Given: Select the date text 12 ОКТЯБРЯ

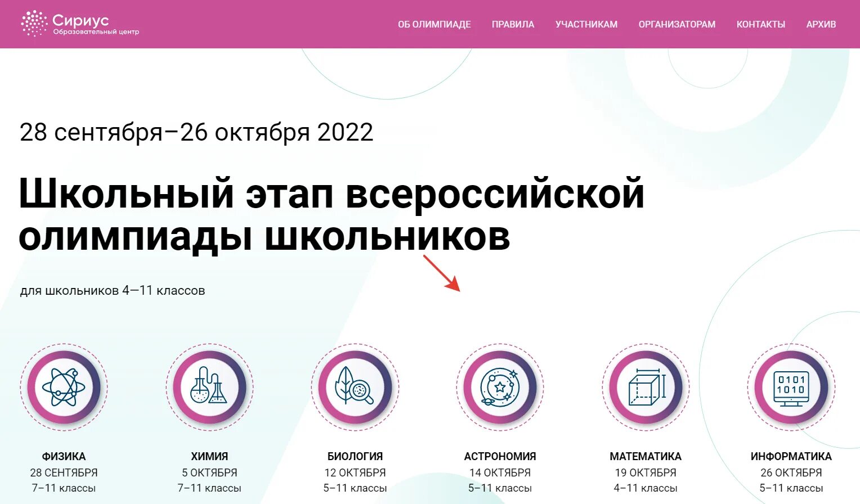Looking at the screenshot, I should coord(355,472).
